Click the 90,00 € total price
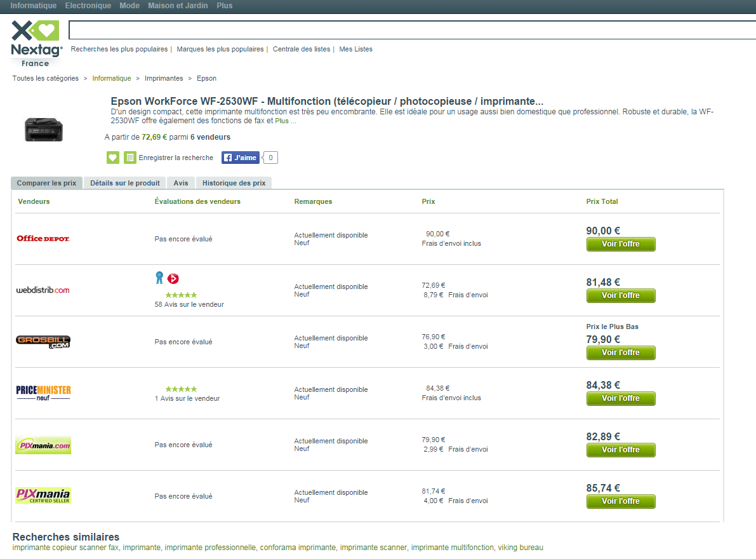This screenshot has width=756, height=559. (602, 231)
